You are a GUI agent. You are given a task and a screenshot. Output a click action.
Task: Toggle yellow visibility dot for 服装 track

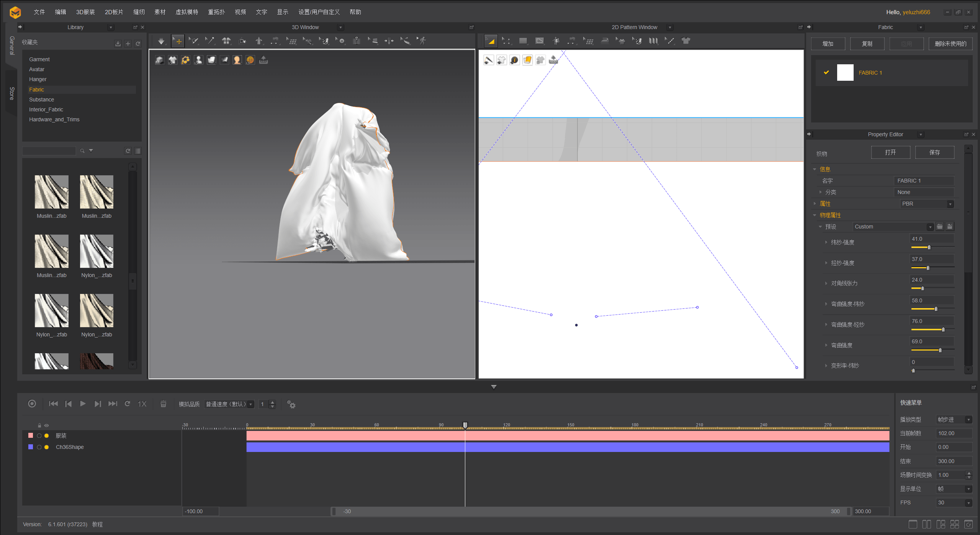(x=47, y=436)
